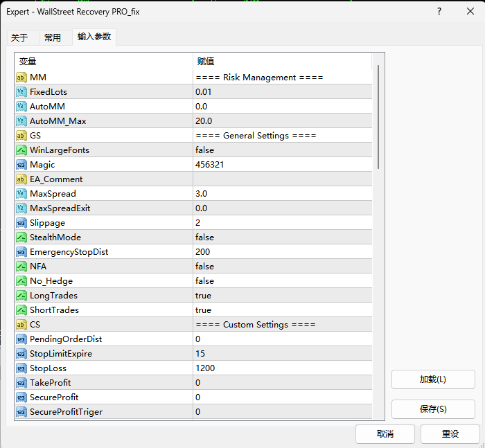Click the string icon next to GS
Viewport: 485px width, 448px height.
21,136
